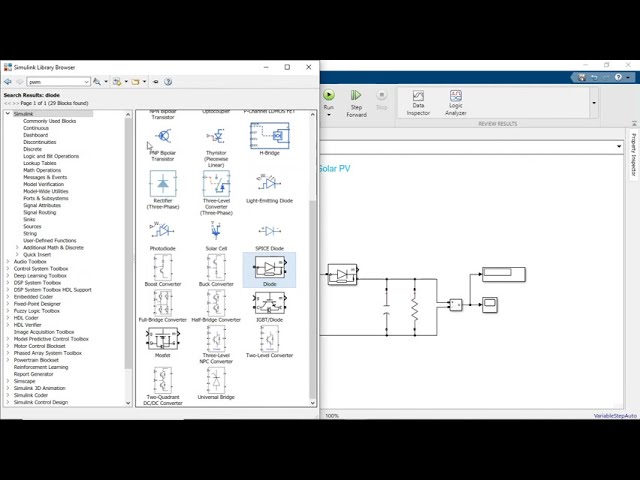Select the Solar Cell block
Screen dimensions: 640x480
216,236
